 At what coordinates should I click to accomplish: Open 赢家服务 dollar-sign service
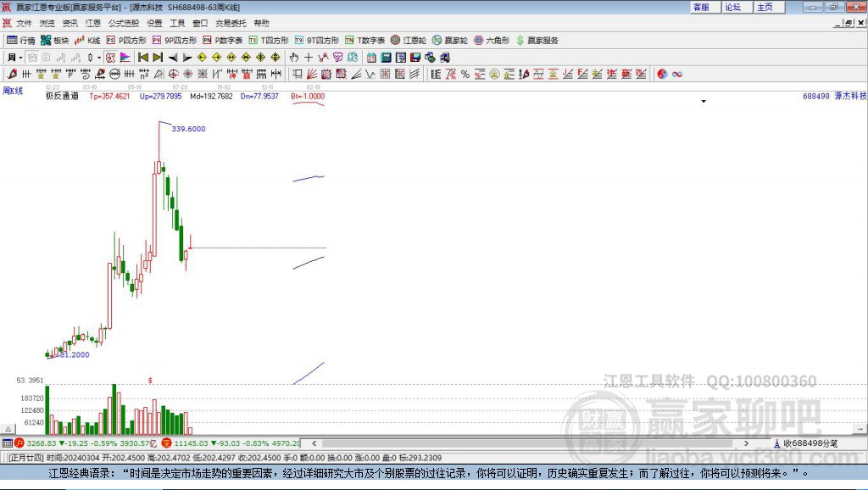tap(537, 41)
